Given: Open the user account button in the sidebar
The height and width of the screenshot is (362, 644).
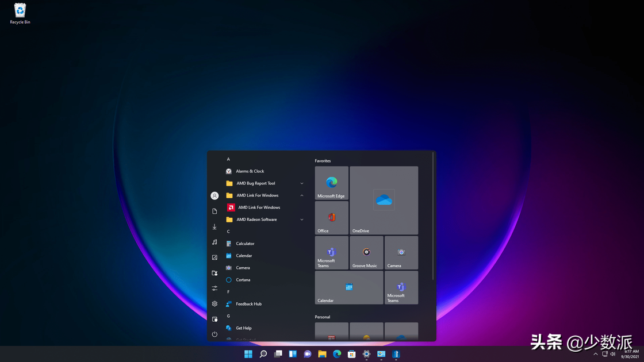Looking at the screenshot, I should click(214, 195).
